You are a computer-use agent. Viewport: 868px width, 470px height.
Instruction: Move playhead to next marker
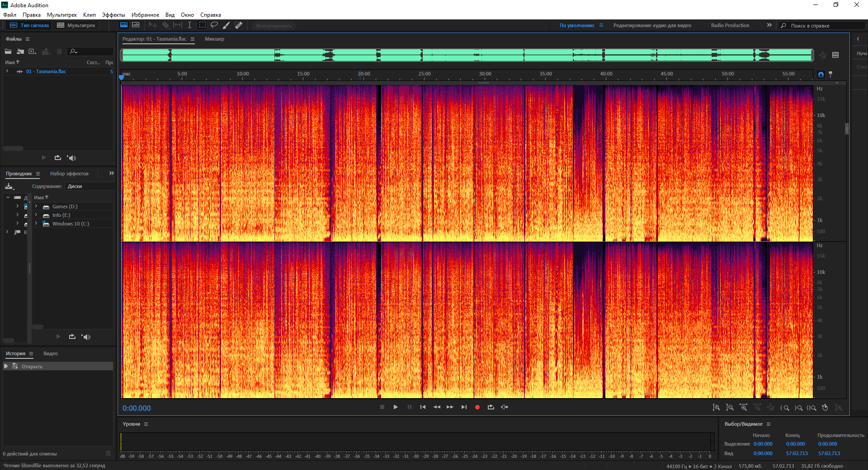point(464,407)
